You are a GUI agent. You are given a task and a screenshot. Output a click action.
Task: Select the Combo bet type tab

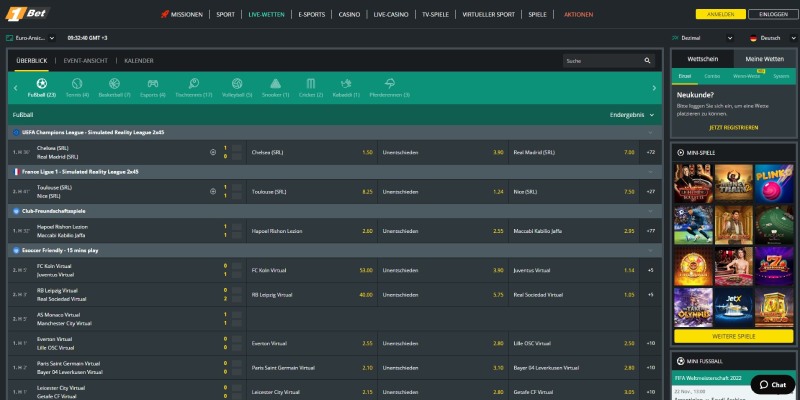(x=712, y=76)
